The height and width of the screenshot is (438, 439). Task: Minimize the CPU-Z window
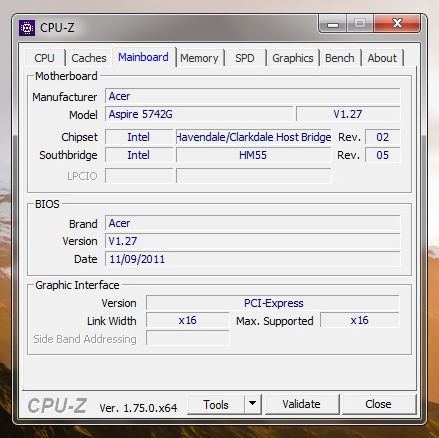click(333, 24)
